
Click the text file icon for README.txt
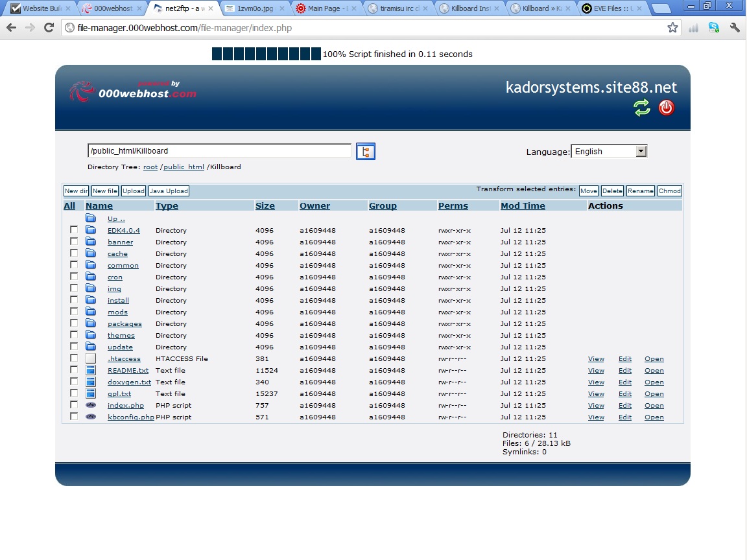[x=91, y=370]
